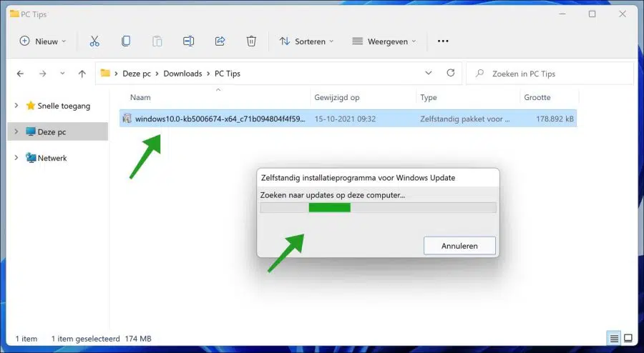
Task: Open the Nieuw dropdown menu
Action: 43,41
